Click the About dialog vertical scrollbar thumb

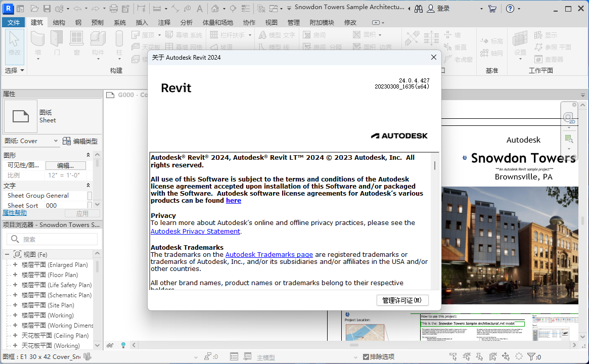coord(435,165)
